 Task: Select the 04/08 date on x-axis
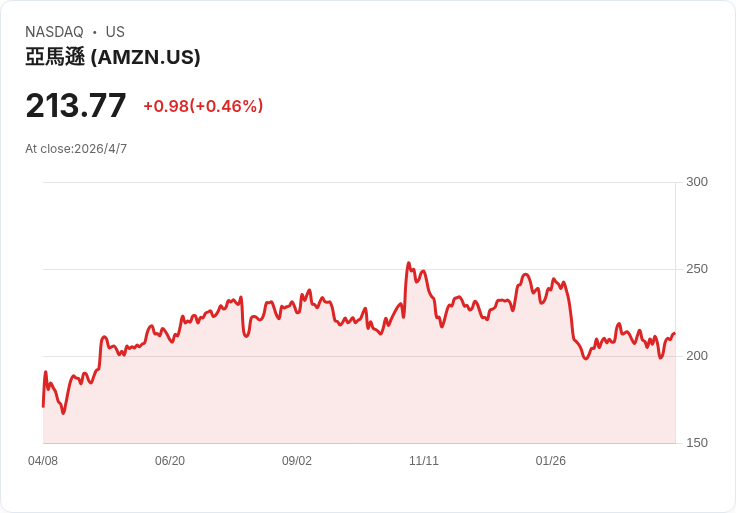43,461
